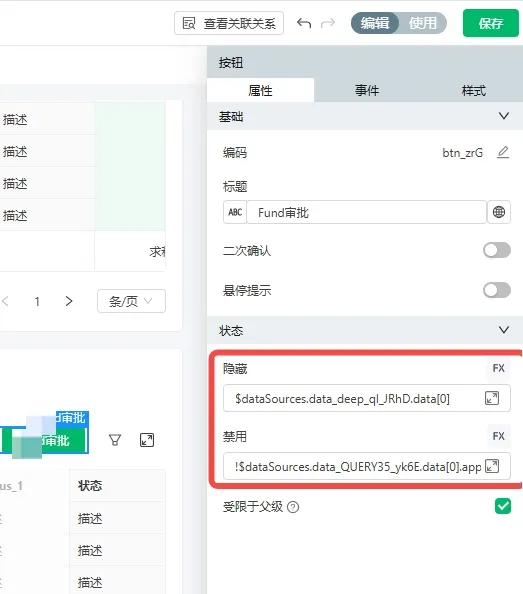Open the title globe language icon
Screen dimensions: 523x594
click(x=499, y=212)
